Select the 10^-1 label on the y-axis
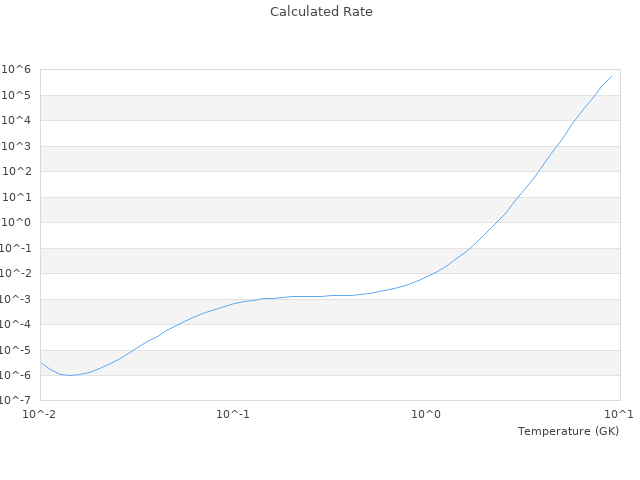640x480 pixels. tap(16, 248)
